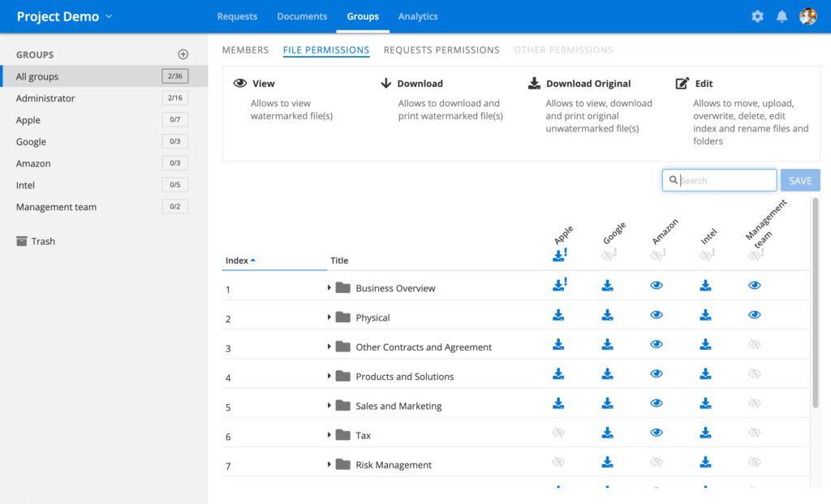Change Apple download permission for Physical
Screen dimensions: 831x504
pyautogui.click(x=558, y=315)
